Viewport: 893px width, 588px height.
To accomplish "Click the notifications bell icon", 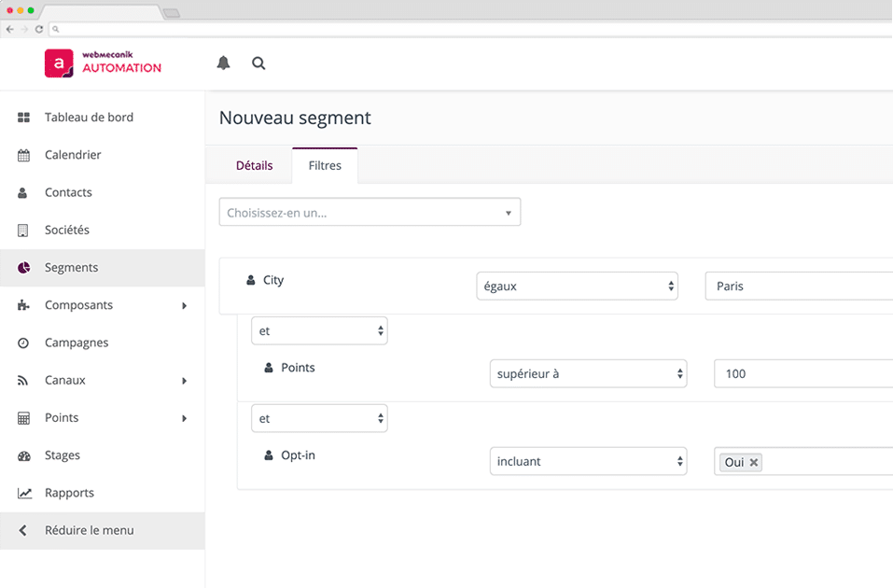I will click(x=223, y=63).
